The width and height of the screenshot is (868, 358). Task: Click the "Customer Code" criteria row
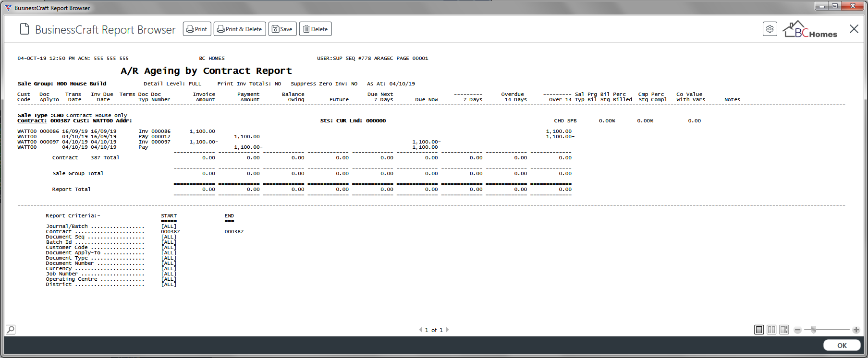click(x=111, y=248)
